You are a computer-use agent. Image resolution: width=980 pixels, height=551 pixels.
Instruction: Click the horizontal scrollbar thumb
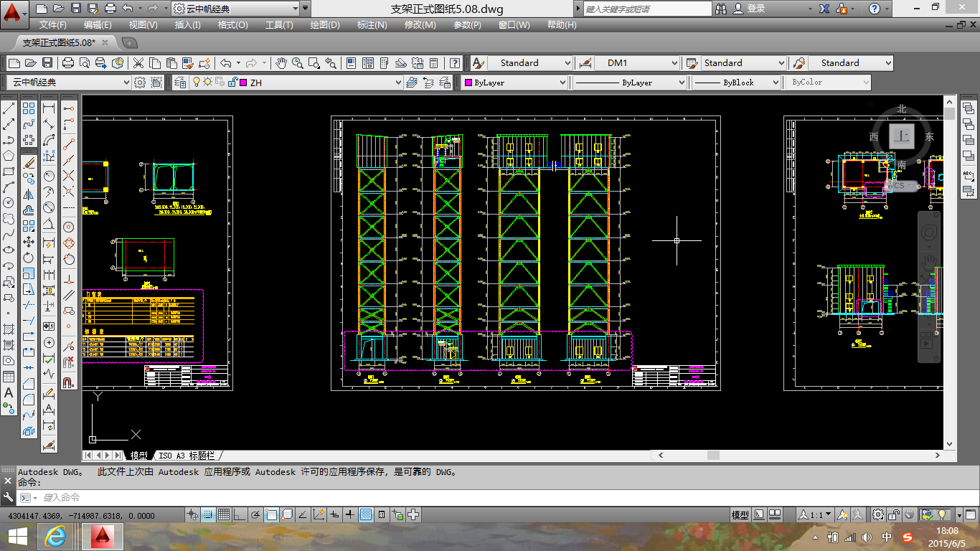(x=713, y=456)
